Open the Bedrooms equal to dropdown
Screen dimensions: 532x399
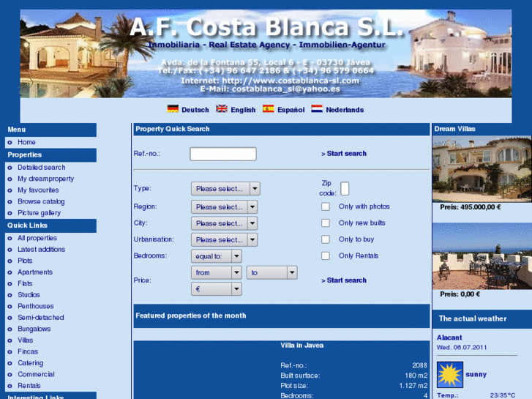[217, 256]
